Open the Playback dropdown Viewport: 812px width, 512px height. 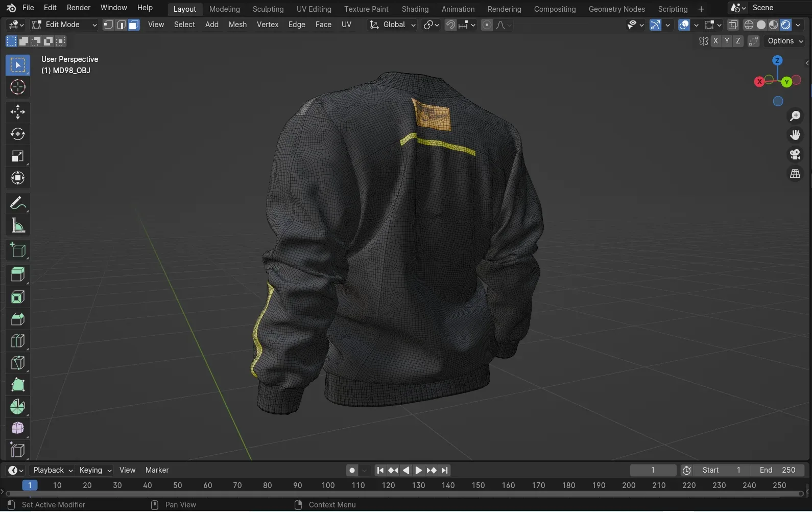click(x=53, y=471)
